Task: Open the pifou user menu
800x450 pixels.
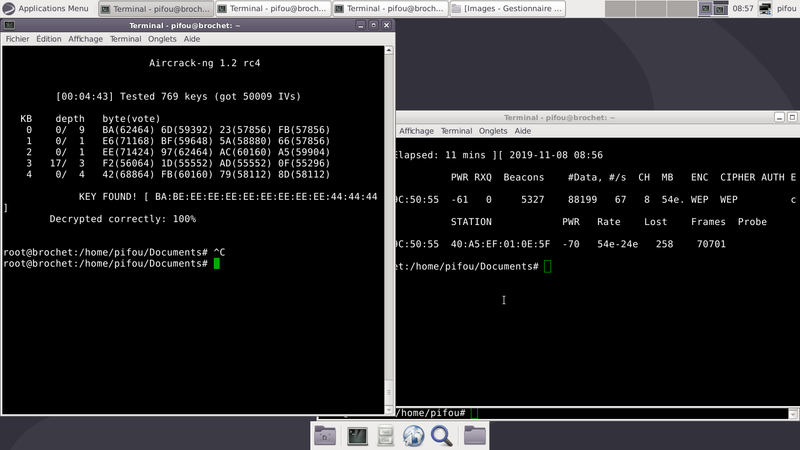Action: 786,8
